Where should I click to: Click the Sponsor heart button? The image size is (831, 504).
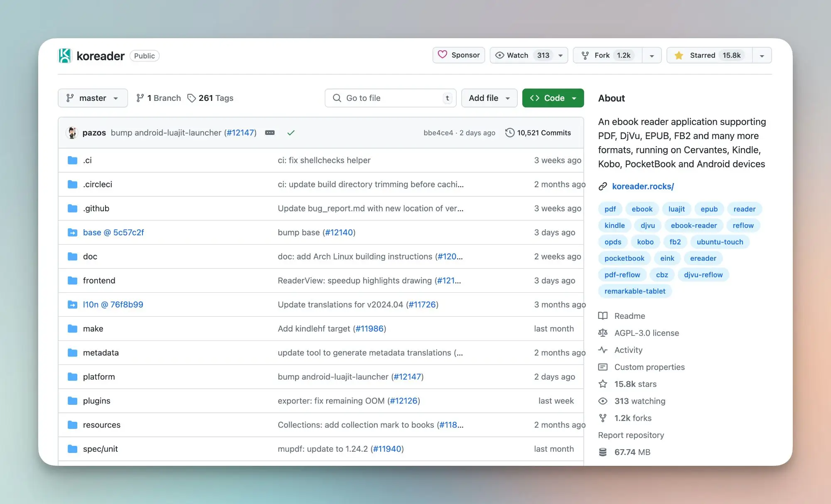click(458, 55)
